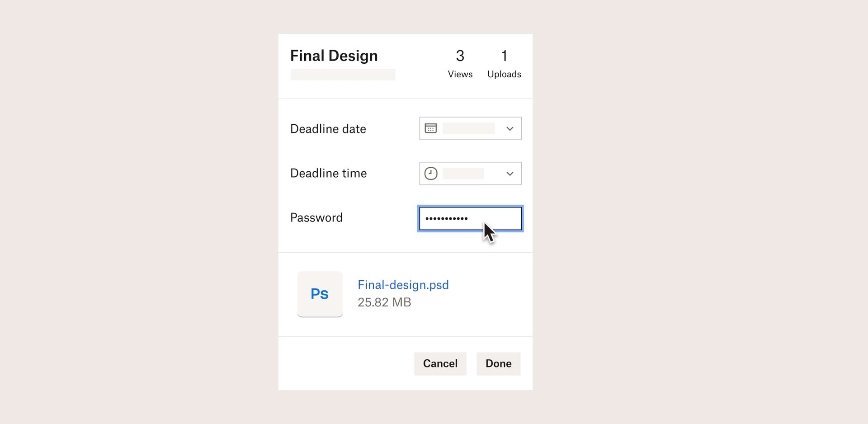Screen dimensions: 868x424
Task: Click the file size text 25.82 MB
Action: coord(384,302)
